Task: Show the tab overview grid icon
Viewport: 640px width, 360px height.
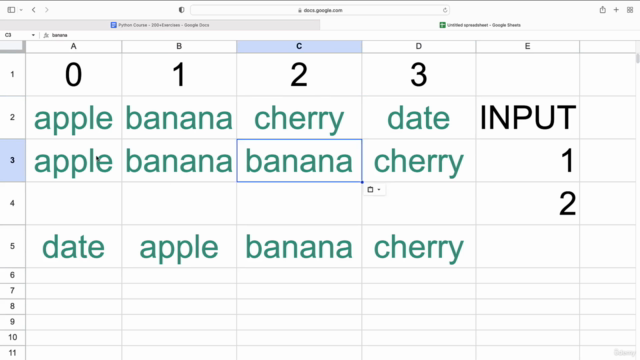Action: tap(630, 10)
